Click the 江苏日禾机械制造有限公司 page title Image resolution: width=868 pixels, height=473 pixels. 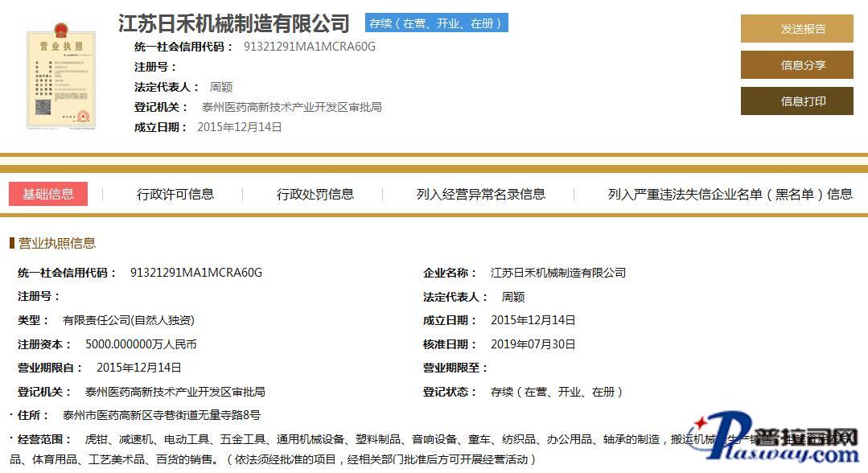[234, 23]
